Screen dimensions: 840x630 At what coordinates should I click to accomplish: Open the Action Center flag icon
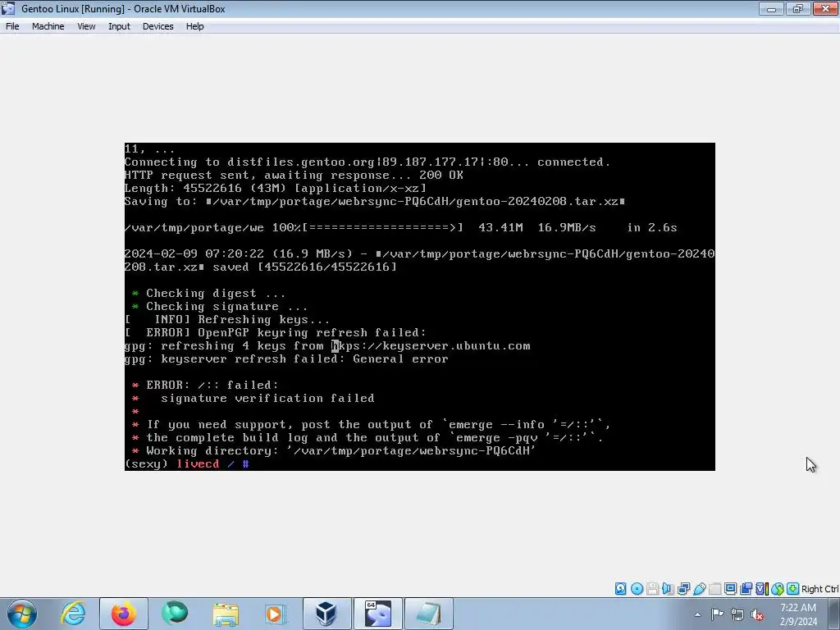[717, 614]
